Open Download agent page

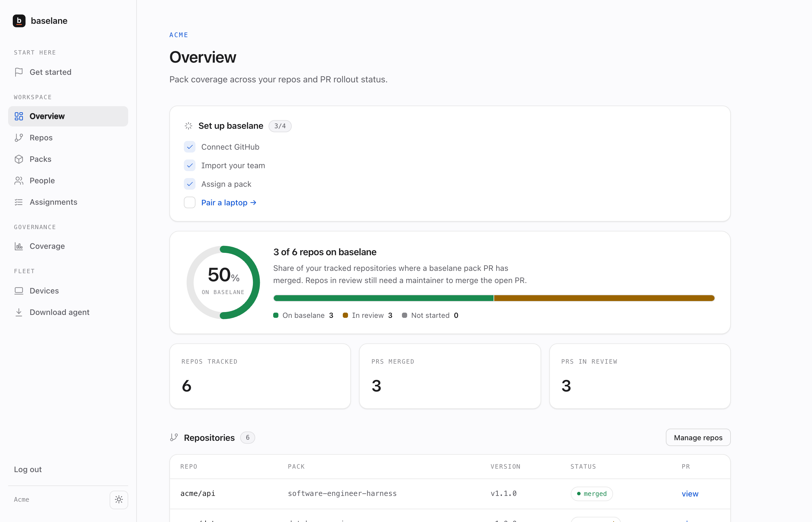coord(68,312)
